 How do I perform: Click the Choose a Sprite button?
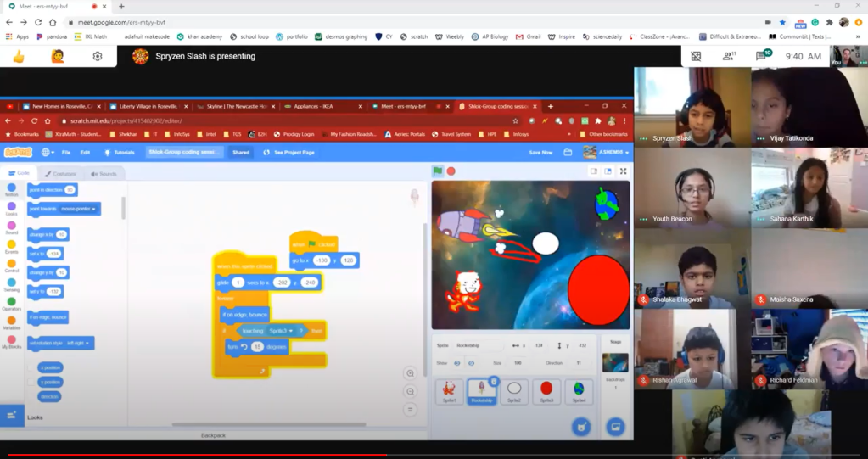click(581, 426)
